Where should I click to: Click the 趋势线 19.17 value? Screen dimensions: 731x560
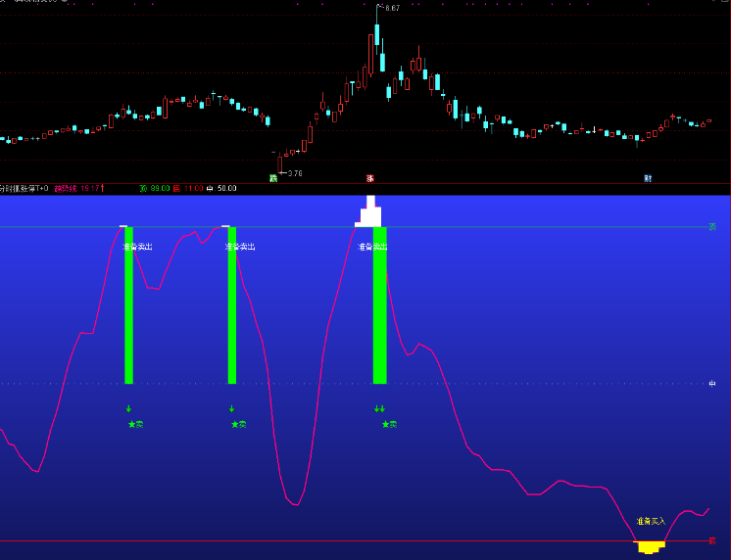(78, 188)
